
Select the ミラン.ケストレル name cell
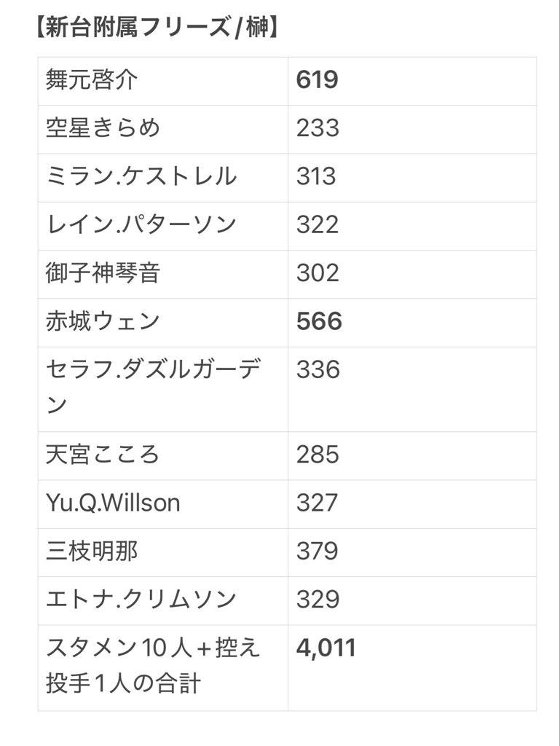click(x=163, y=178)
